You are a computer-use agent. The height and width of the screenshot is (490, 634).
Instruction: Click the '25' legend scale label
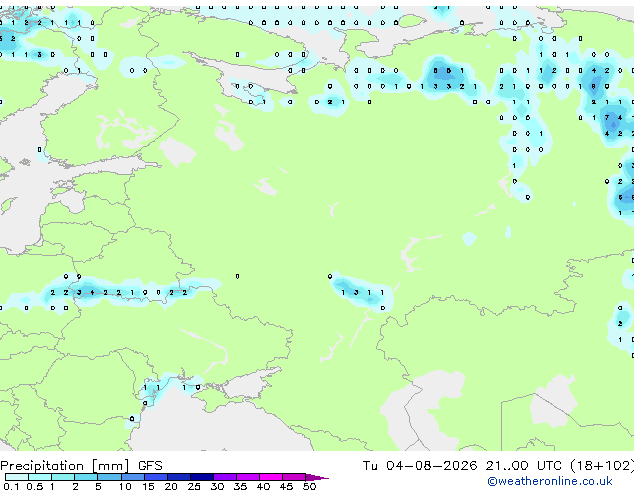pyautogui.click(x=194, y=486)
